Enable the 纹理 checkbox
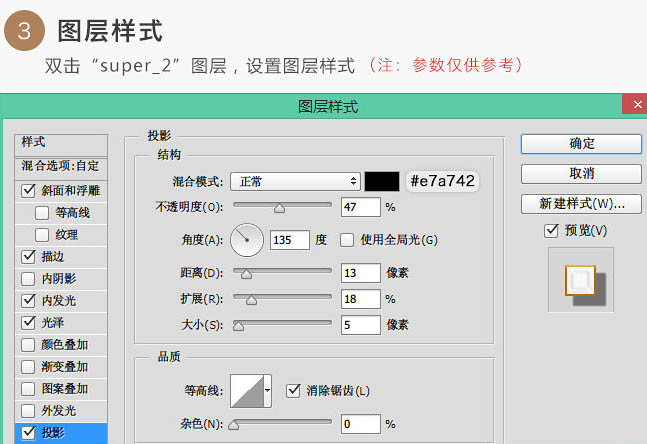 [42, 235]
